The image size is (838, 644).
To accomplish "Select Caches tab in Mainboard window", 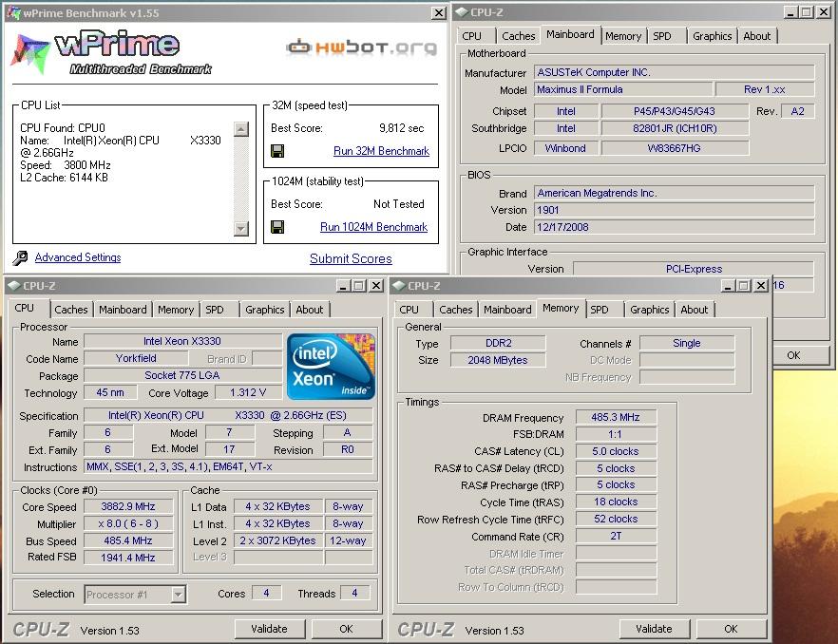I will point(519,36).
